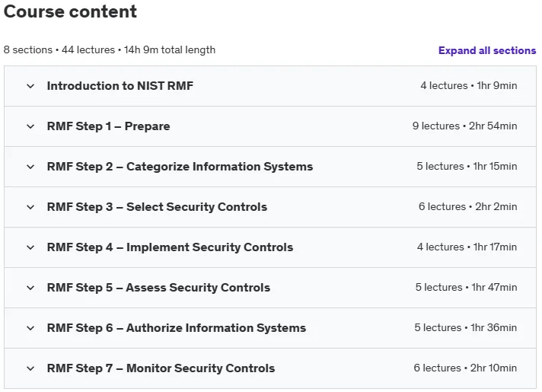Expand chevron for Step 3 Select Security Controls
542x392 pixels.
pos(30,207)
